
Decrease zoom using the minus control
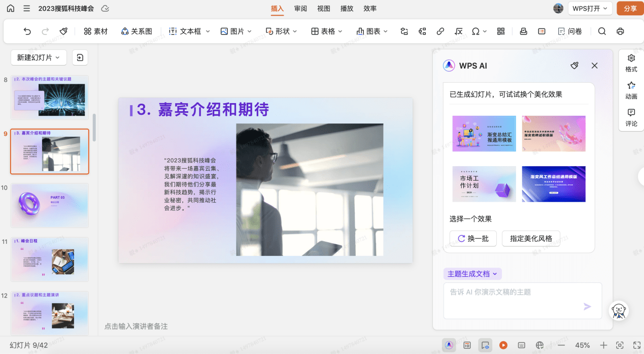pyautogui.click(x=561, y=345)
